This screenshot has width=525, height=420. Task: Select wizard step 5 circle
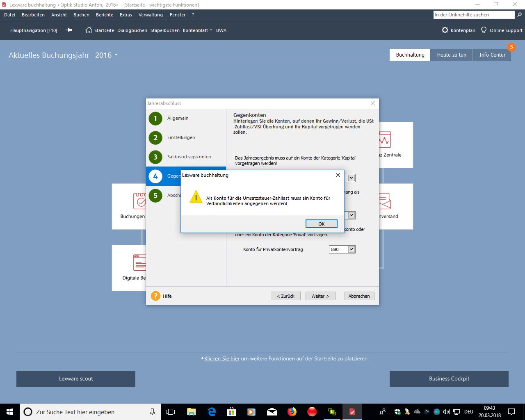pos(155,196)
